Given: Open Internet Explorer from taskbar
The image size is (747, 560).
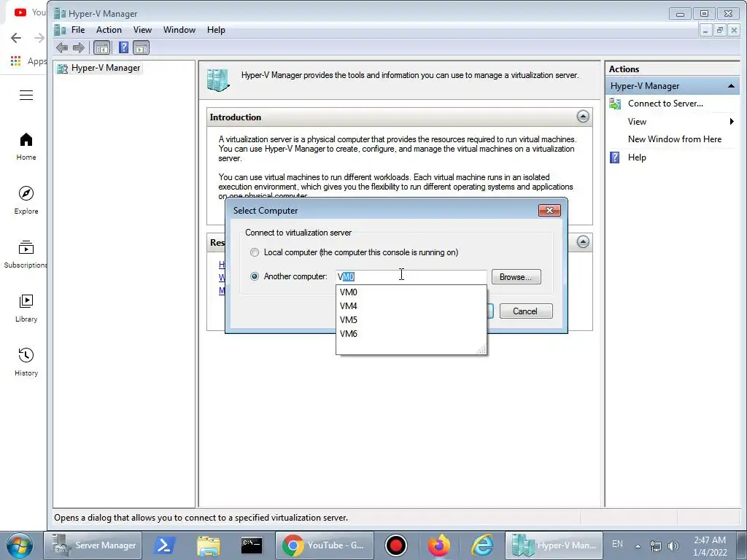Looking at the screenshot, I should coord(482,545).
